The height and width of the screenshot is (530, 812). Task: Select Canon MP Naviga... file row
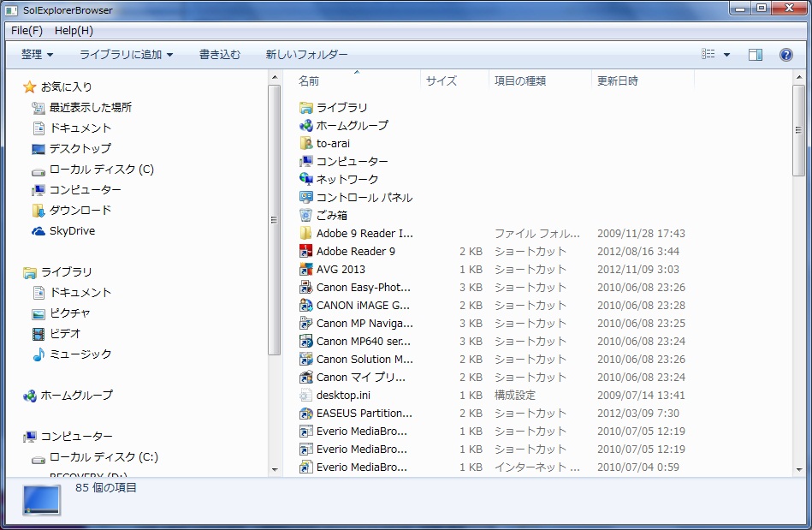coord(492,324)
